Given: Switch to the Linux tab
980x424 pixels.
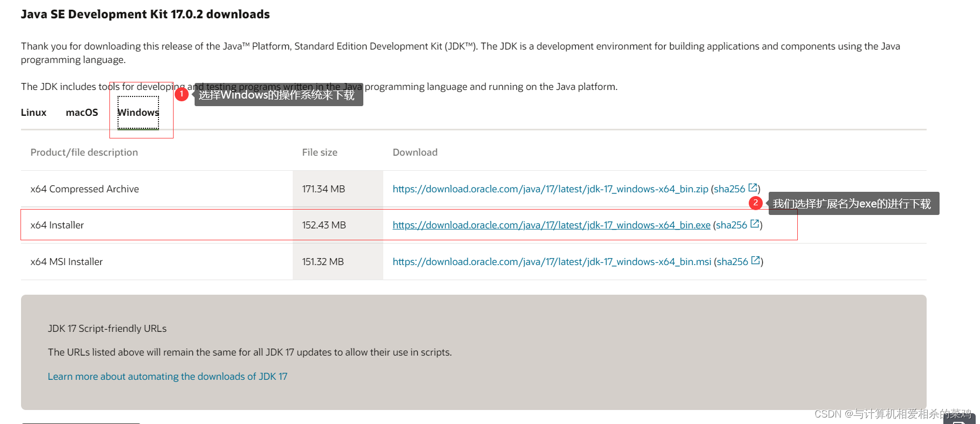Looking at the screenshot, I should pos(33,113).
